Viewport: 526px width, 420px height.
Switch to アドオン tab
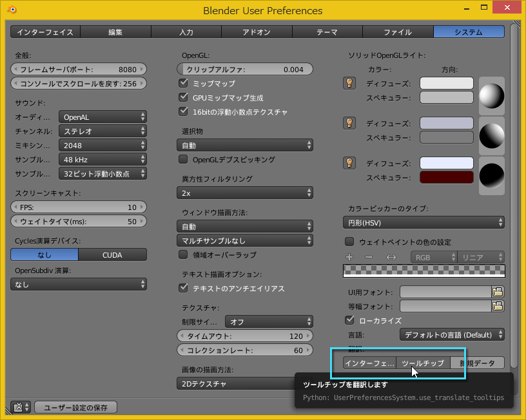pos(257,32)
